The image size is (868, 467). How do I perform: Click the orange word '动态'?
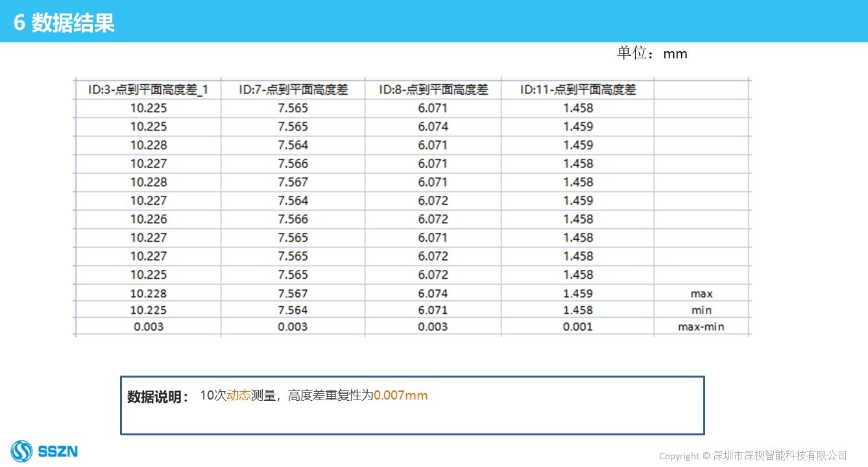tap(239, 395)
